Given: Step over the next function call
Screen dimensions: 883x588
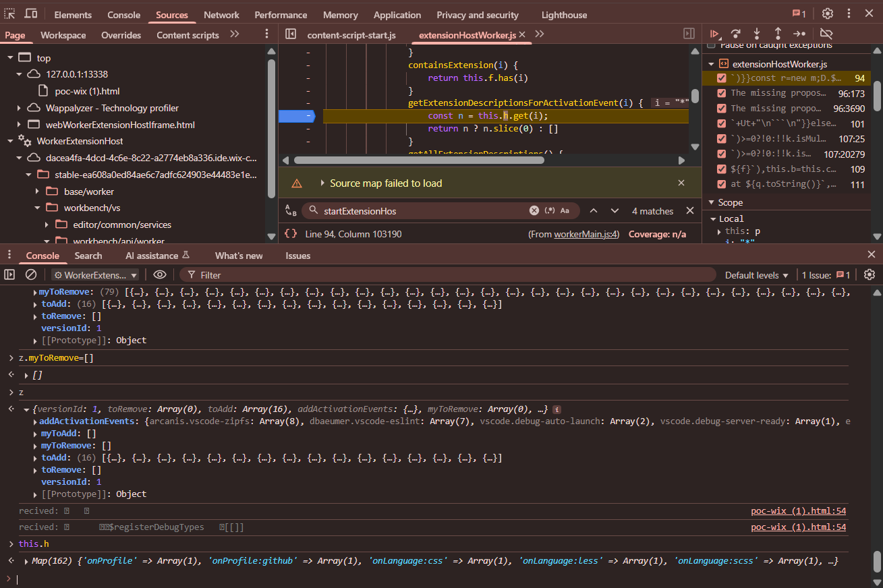Looking at the screenshot, I should [x=736, y=34].
